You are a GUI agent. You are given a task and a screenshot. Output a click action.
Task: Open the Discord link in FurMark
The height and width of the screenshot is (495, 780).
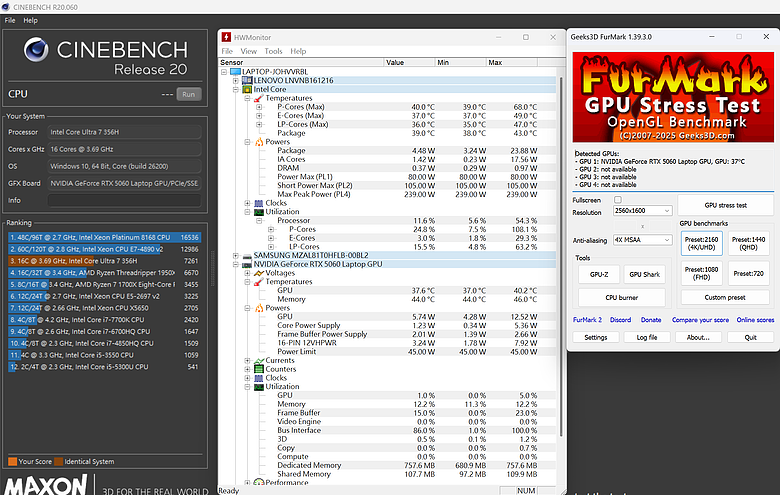(620, 320)
